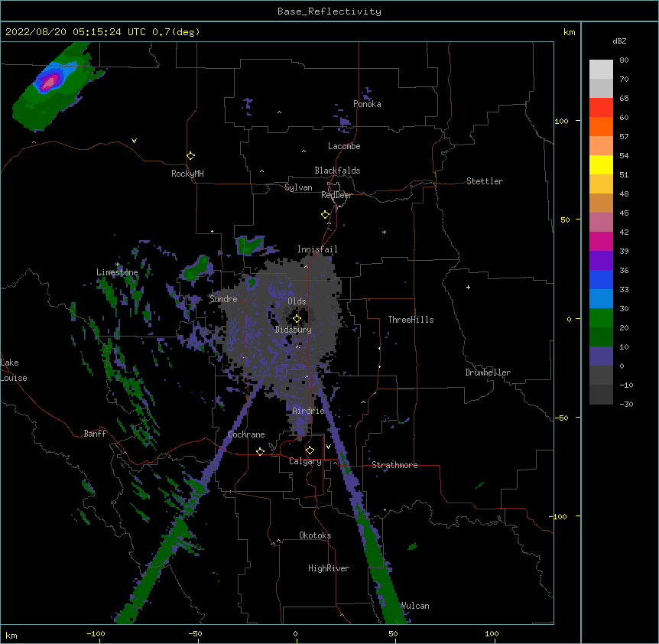Click the Drumheller city label

[488, 372]
